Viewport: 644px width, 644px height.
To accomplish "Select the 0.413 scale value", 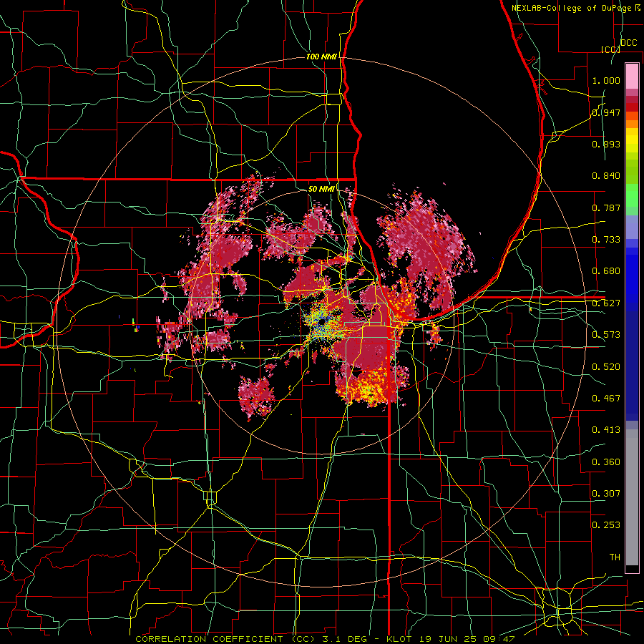I will point(606,430).
